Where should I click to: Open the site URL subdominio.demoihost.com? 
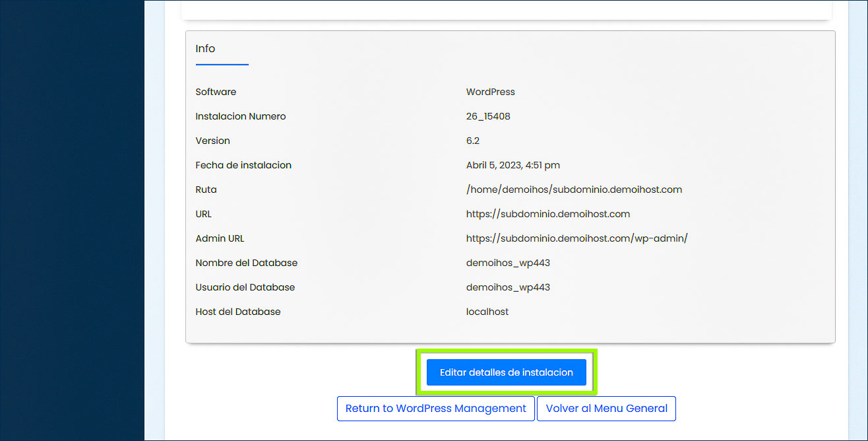(x=548, y=214)
